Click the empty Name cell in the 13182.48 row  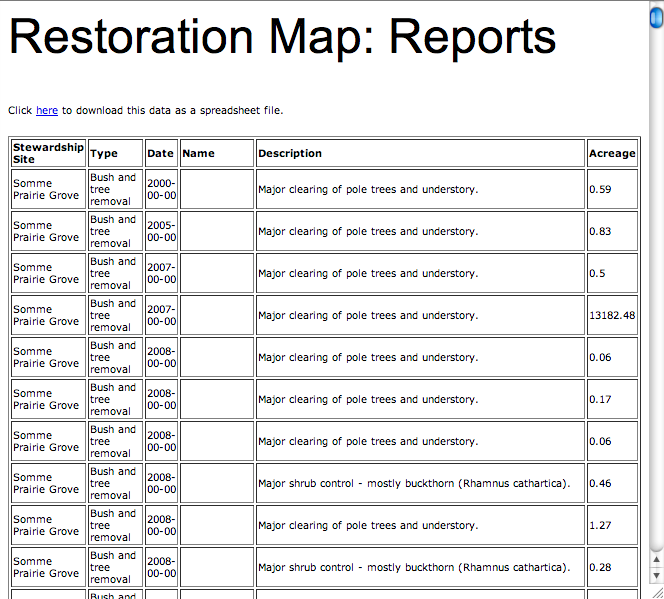(x=217, y=315)
